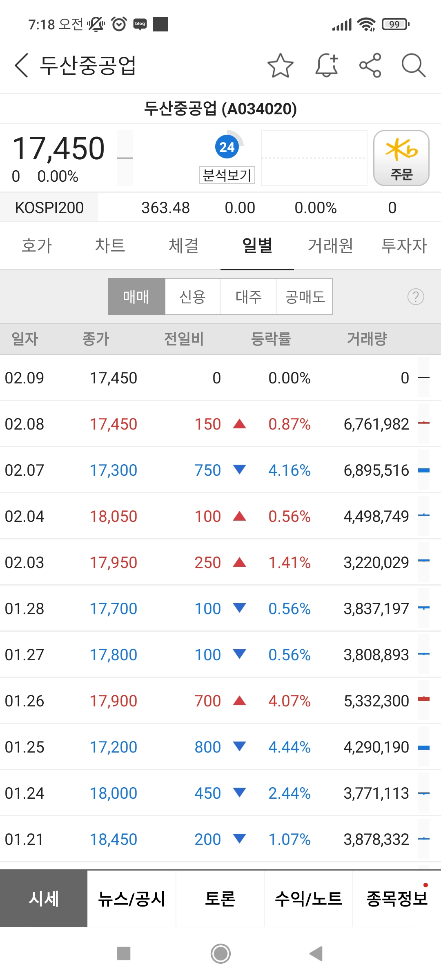Image resolution: width=441 pixels, height=980 pixels.
Task: Tap the 01.21 price 18,450
Action: (114, 840)
